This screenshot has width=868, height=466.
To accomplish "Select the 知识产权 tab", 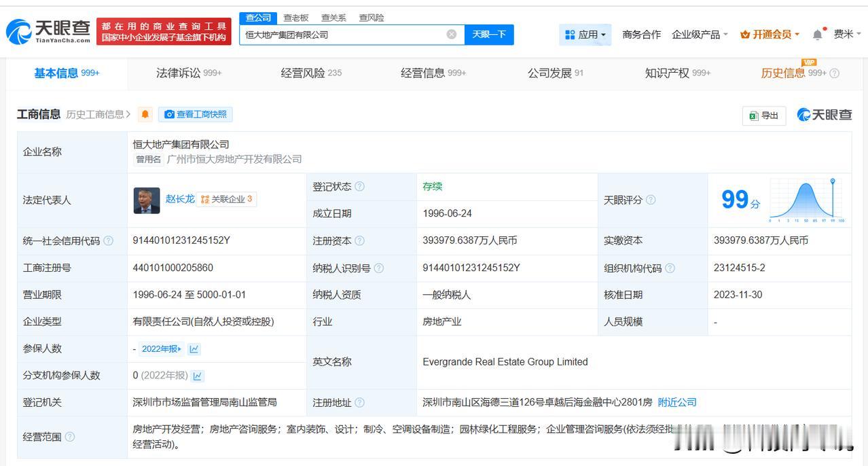I will [x=678, y=73].
